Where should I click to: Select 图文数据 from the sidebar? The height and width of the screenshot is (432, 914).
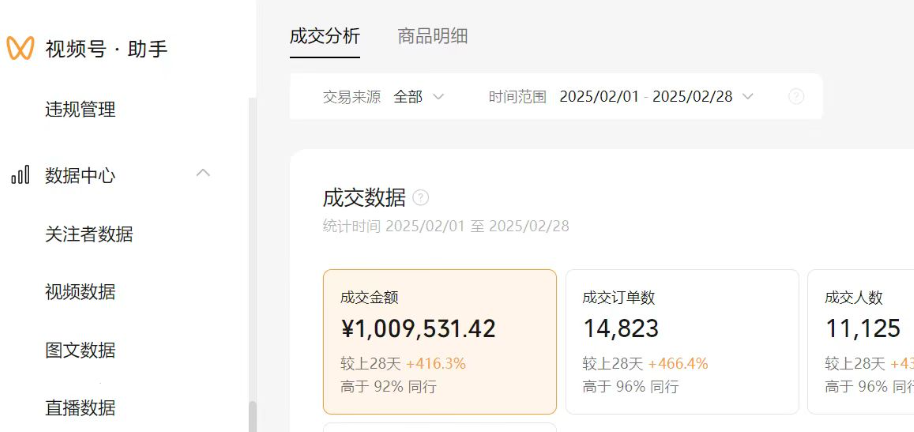[80, 350]
